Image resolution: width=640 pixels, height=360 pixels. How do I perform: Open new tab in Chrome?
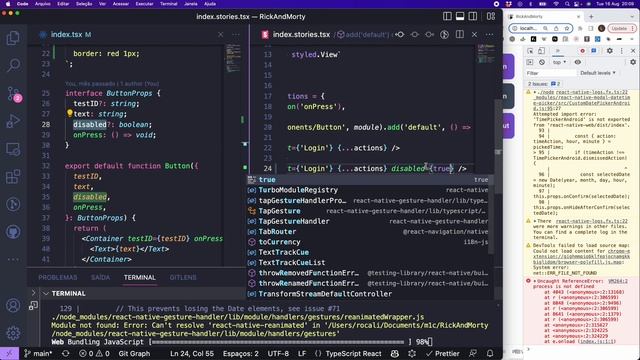click(x=591, y=17)
